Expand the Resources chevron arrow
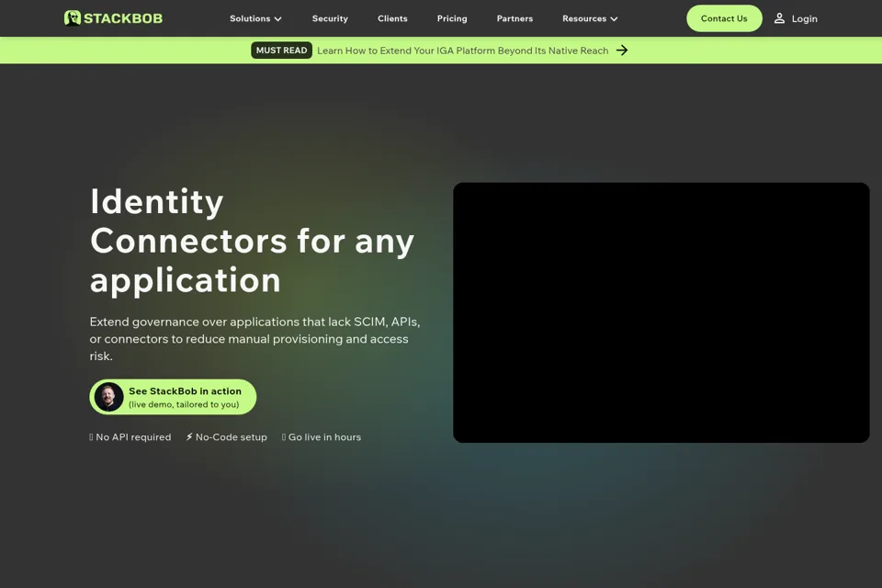882x588 pixels. click(x=614, y=19)
